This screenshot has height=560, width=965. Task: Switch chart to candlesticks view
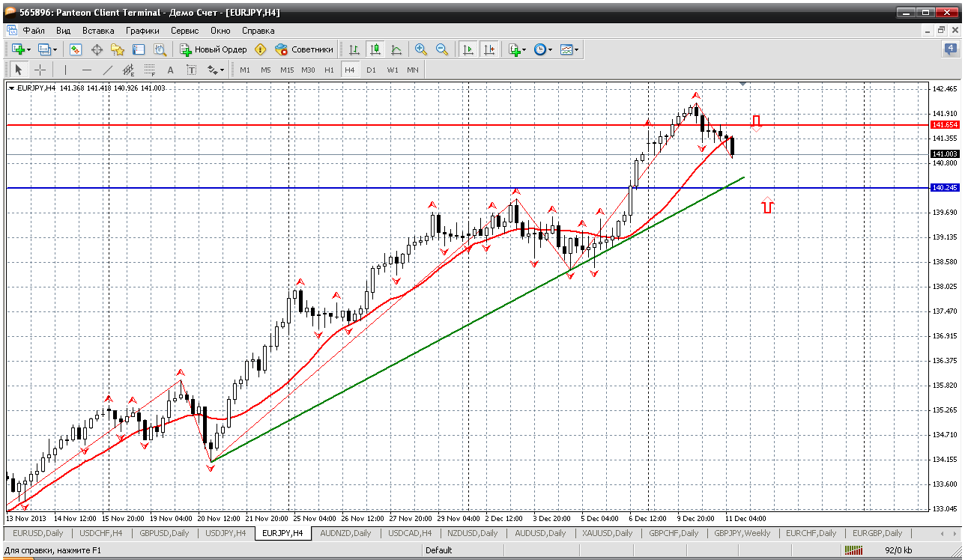pos(375,49)
